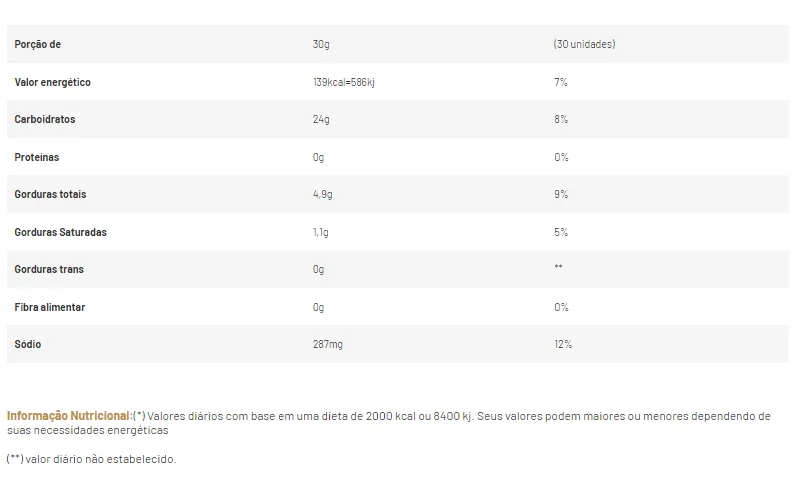This screenshot has height=490, width=801.
Task: Select the 'Gorduras totais' row label
Action: 50,195
